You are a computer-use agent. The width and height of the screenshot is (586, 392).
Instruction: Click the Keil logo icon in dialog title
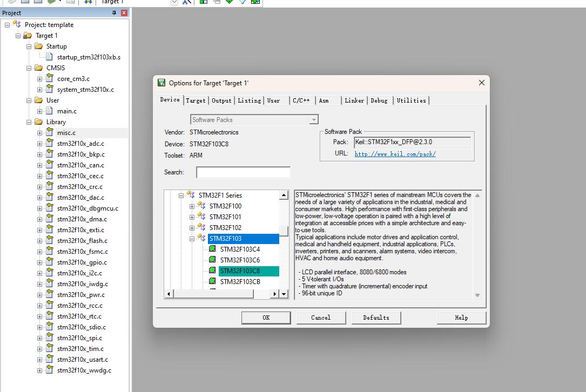[x=161, y=83]
